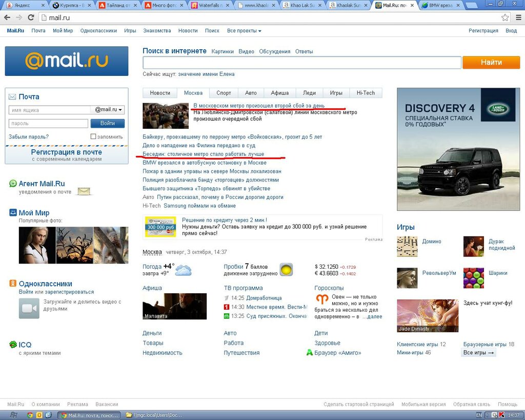Open the Мобильная версия footer link
The width and height of the screenshot is (525, 420).
click(x=423, y=404)
